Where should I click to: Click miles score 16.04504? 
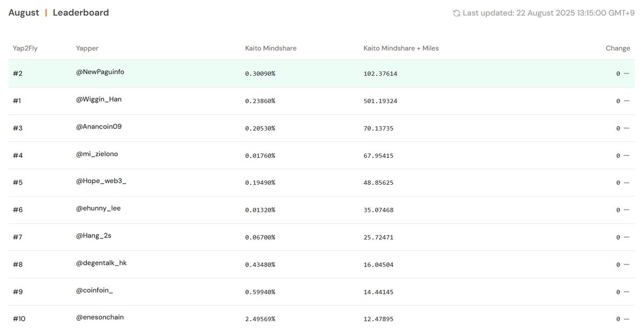click(x=378, y=265)
